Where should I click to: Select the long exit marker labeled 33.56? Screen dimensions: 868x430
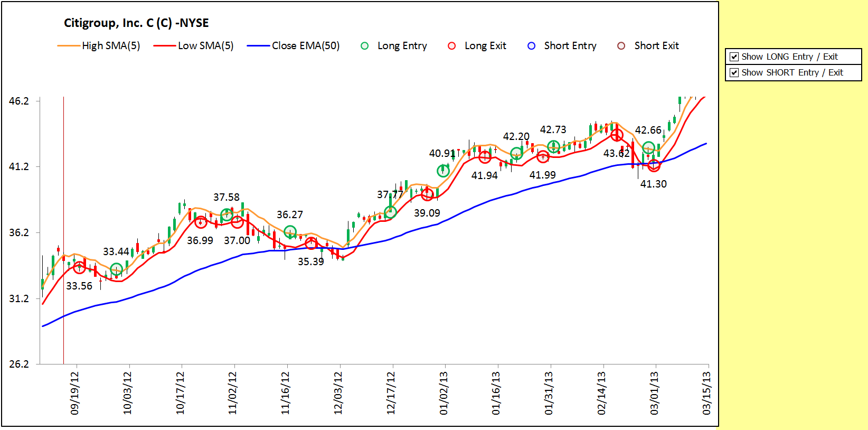point(79,267)
